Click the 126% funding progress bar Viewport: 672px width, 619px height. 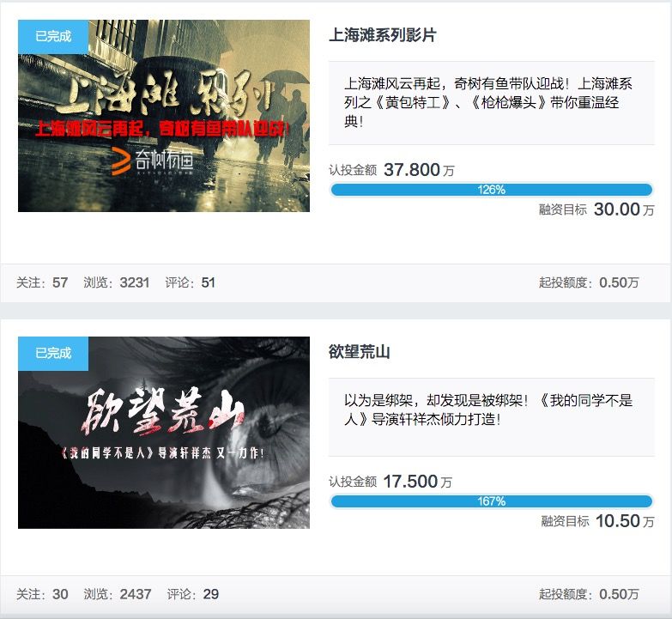pyautogui.click(x=492, y=190)
